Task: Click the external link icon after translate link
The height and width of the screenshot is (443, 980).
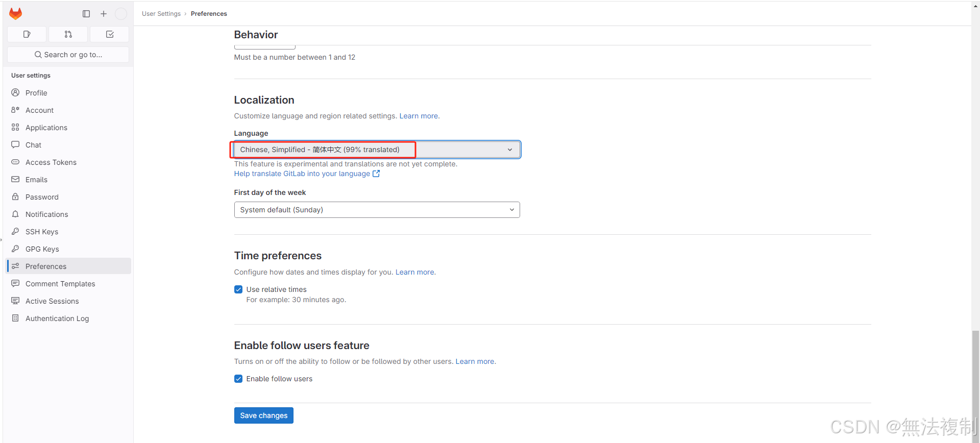Action: click(376, 174)
